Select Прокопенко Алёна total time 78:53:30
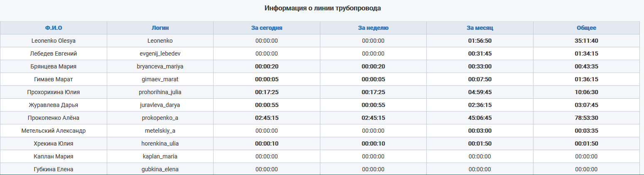Viewport: 644px width, 175px height. pos(586,118)
